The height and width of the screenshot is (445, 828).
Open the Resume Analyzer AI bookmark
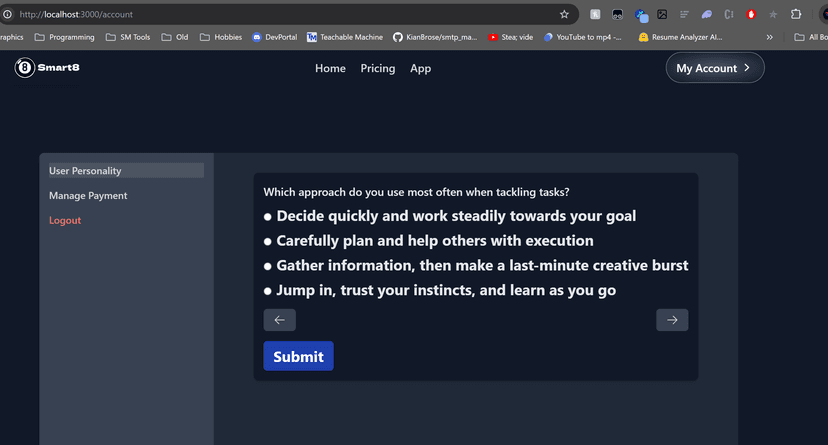coord(680,37)
